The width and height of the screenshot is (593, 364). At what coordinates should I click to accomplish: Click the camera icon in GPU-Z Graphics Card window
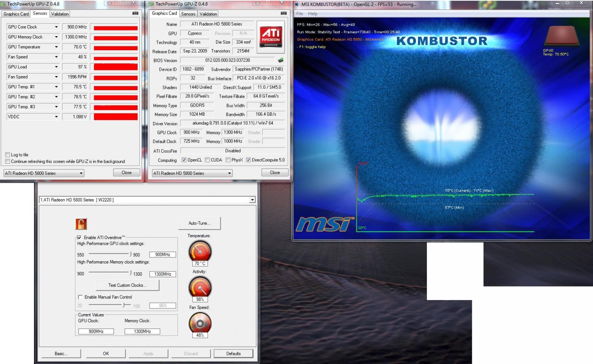coord(283,13)
